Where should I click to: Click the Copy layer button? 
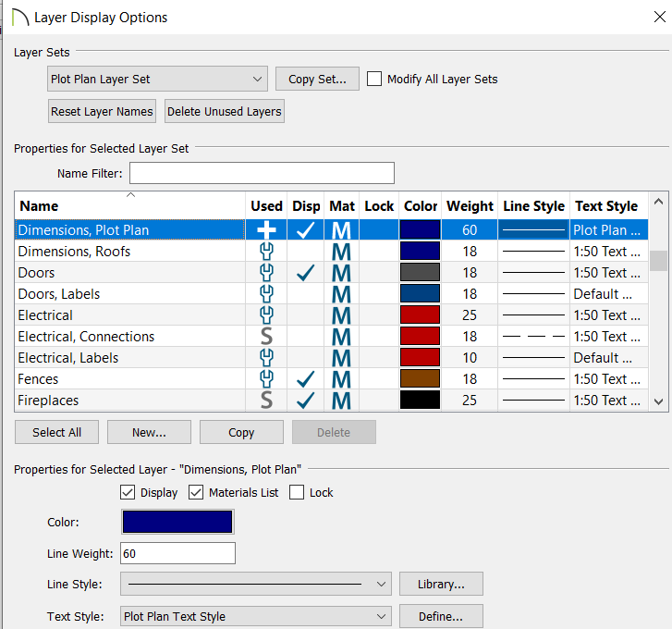coord(241,432)
